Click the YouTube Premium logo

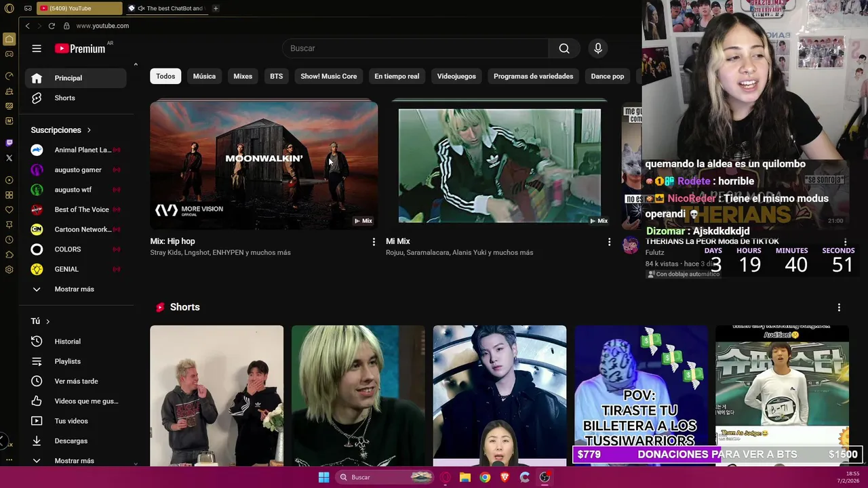pos(80,48)
